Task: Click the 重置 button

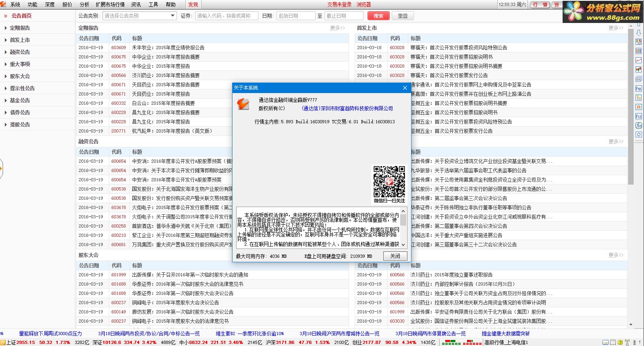Action: pos(403,16)
